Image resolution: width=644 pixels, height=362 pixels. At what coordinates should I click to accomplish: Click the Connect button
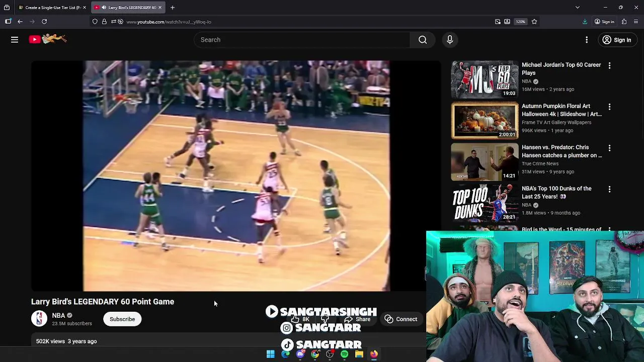[401, 319]
